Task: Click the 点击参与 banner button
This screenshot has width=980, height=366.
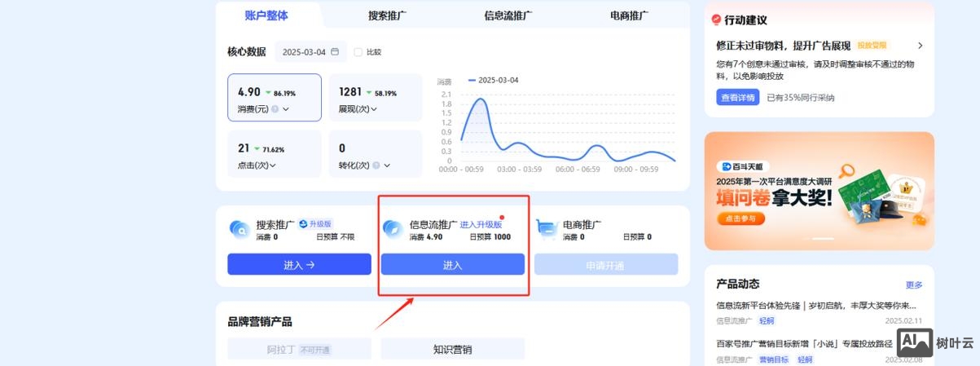Action: click(741, 219)
